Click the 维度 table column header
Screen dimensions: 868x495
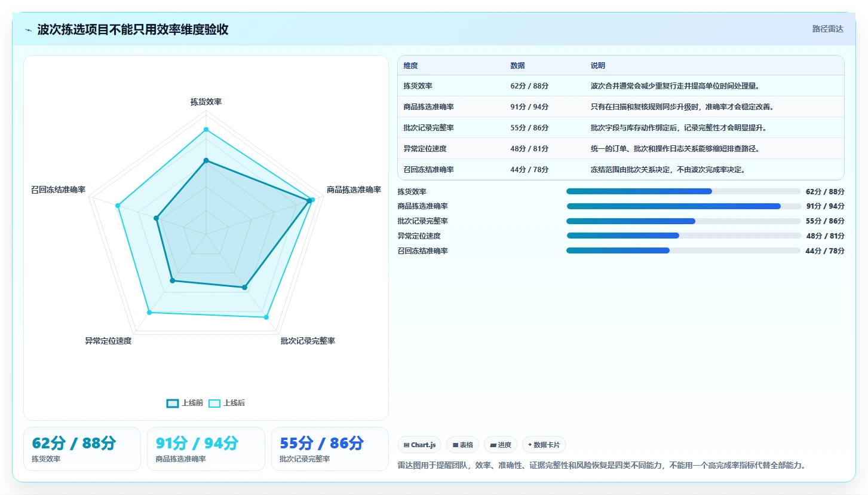(x=410, y=66)
